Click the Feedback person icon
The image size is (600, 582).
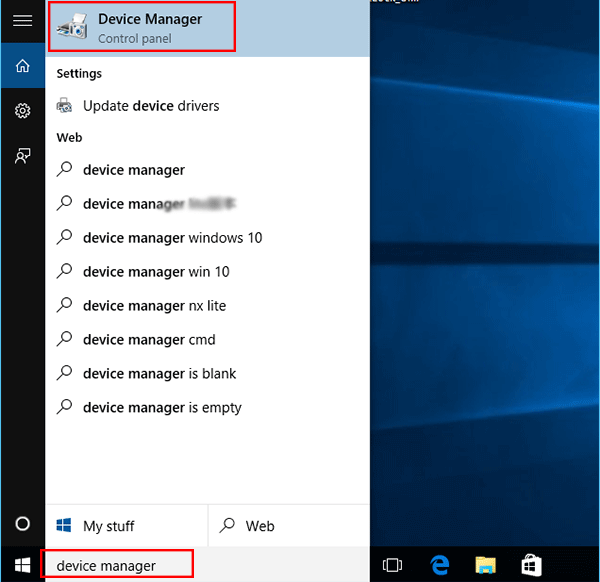click(x=22, y=156)
